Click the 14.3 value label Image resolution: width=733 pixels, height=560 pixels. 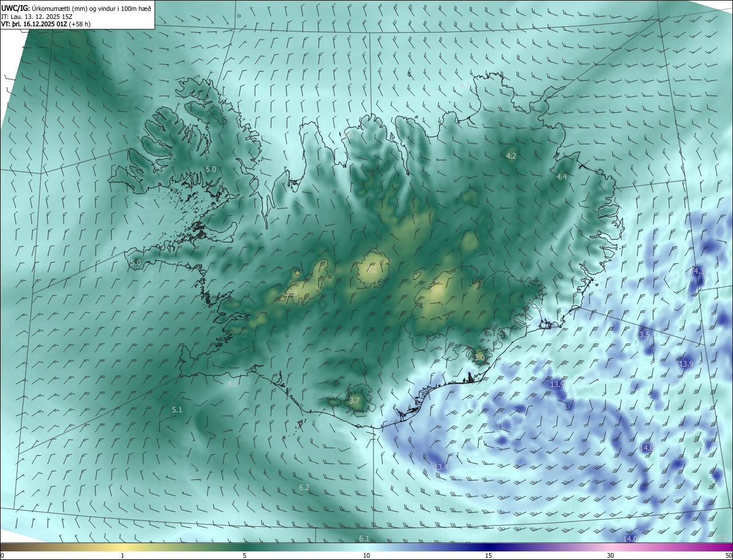click(x=697, y=271)
